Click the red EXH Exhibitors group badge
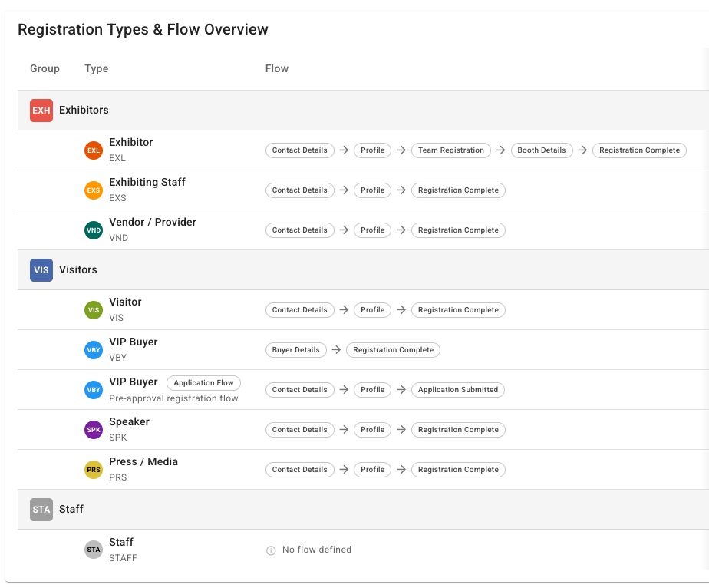 pyautogui.click(x=41, y=111)
